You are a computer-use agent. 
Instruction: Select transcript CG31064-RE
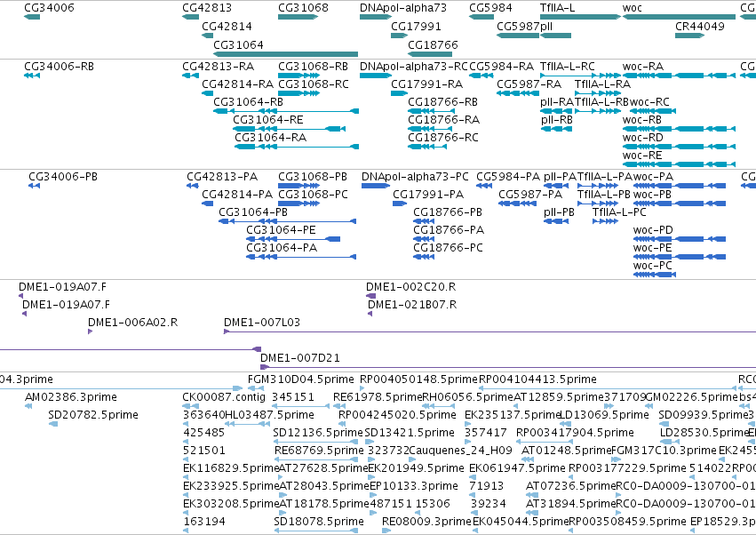289,129
